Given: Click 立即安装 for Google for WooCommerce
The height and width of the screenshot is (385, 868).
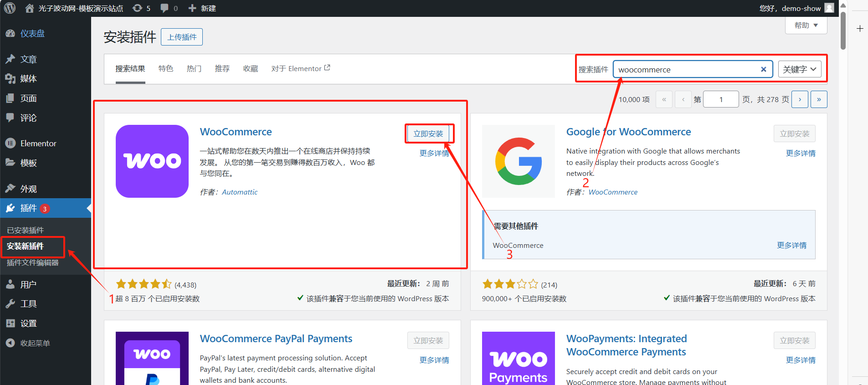Looking at the screenshot, I should click(x=795, y=133).
